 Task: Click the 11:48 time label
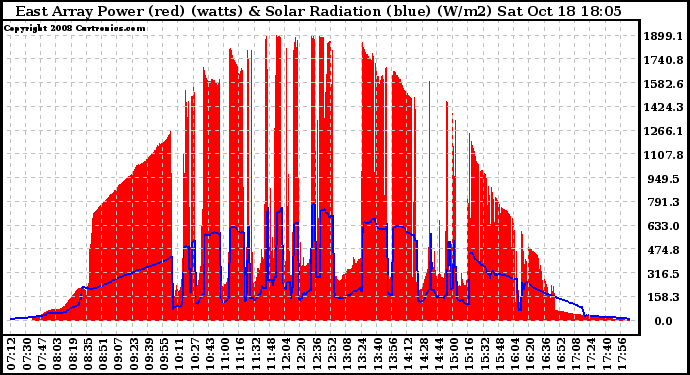coord(271,353)
